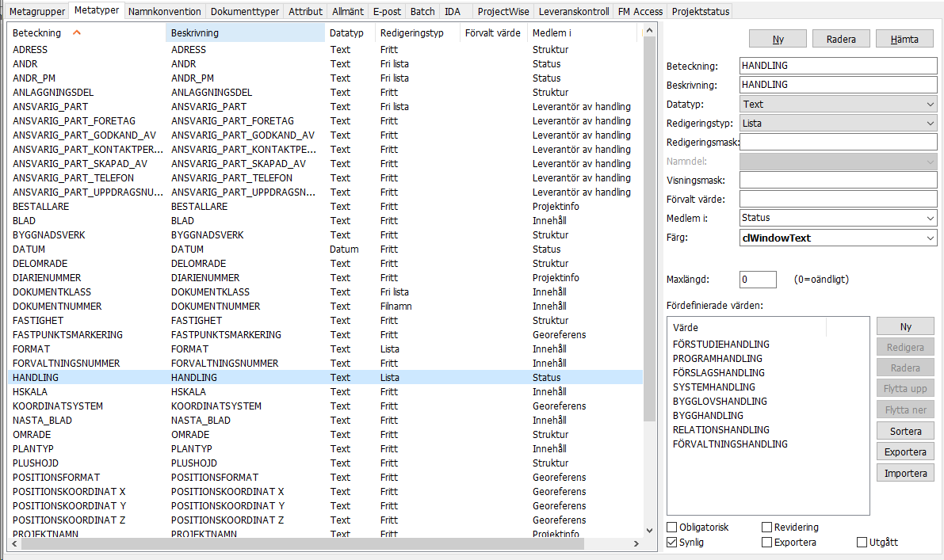Viewport: 944px width, 560px height.
Task: Click the Maxlängd number field
Action: coord(758,279)
